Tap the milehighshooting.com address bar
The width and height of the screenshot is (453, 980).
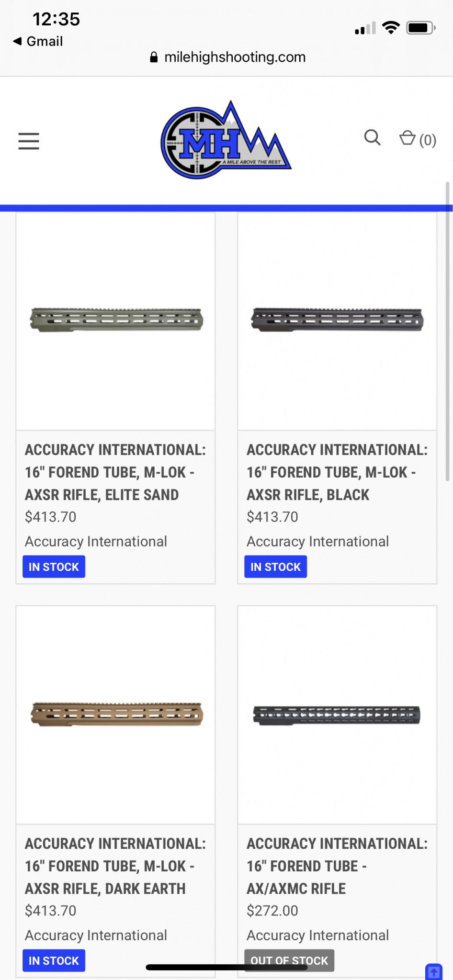pos(235,57)
